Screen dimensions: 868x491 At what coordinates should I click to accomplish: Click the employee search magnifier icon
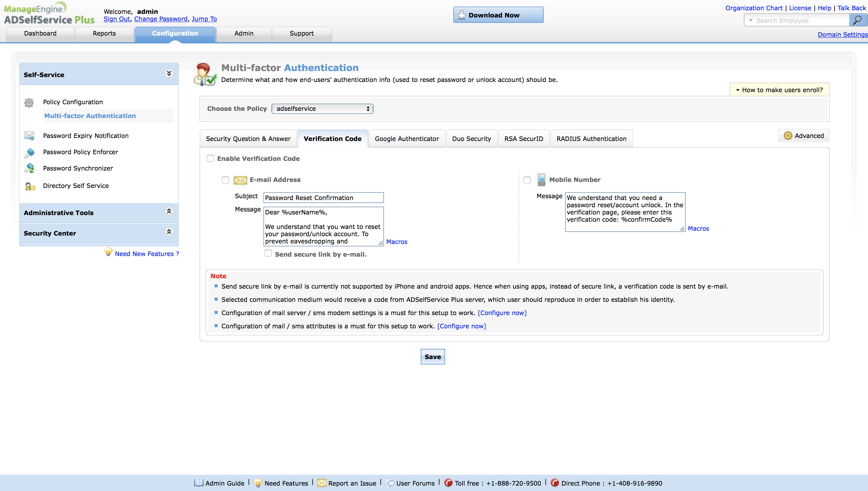point(857,20)
